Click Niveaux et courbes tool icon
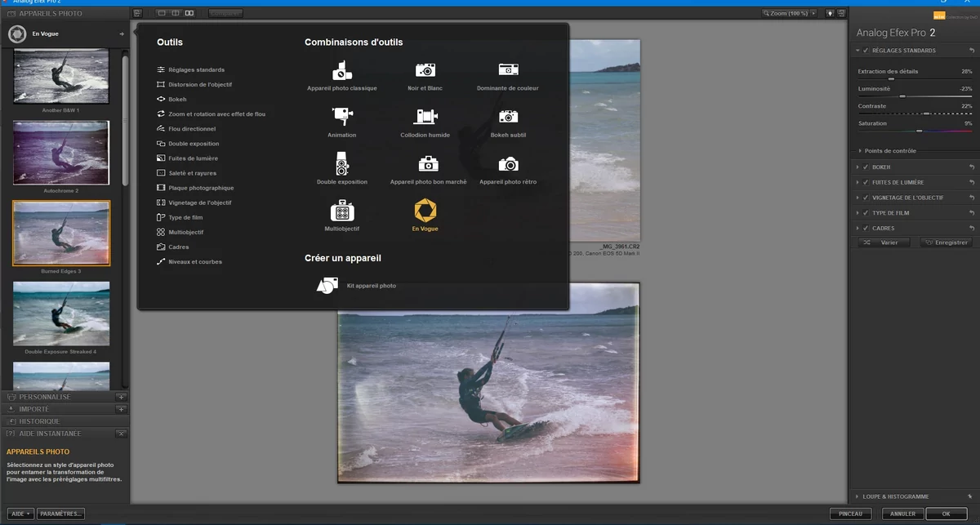The width and height of the screenshot is (980, 525). (161, 261)
